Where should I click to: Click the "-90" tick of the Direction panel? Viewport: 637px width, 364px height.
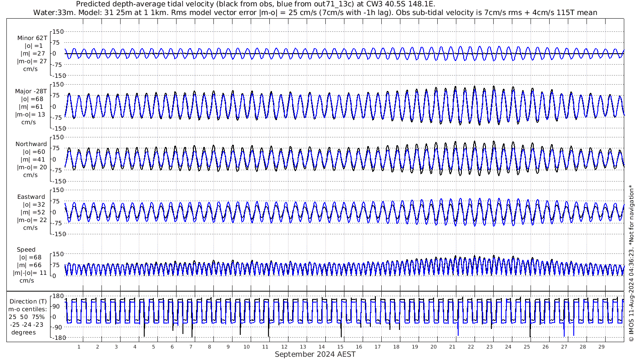[58, 328]
